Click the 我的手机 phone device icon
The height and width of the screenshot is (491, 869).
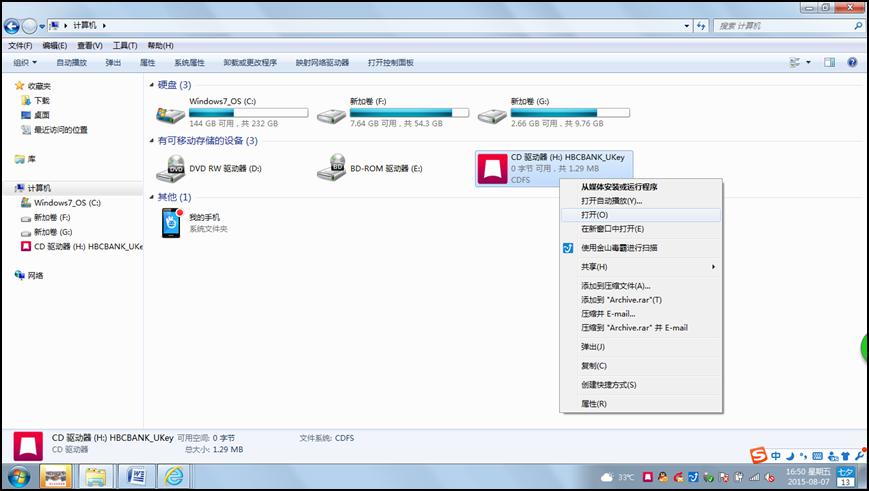point(171,222)
